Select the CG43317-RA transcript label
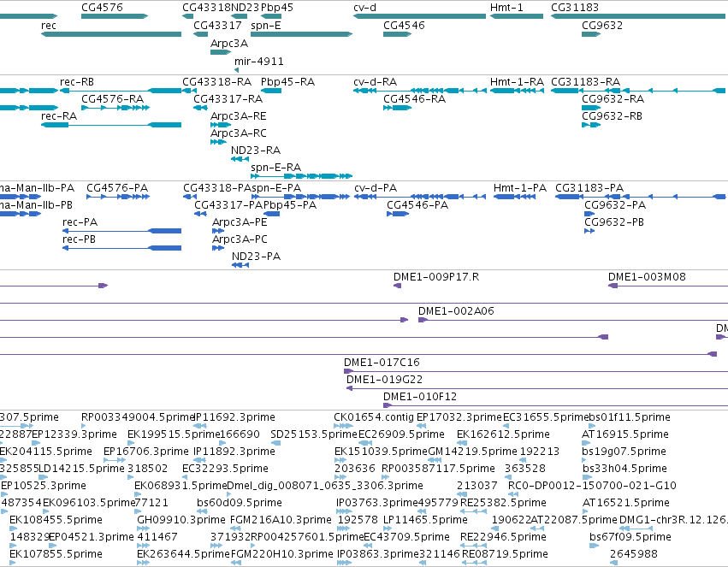Image resolution: width=728 pixels, height=567 pixels. [x=228, y=99]
